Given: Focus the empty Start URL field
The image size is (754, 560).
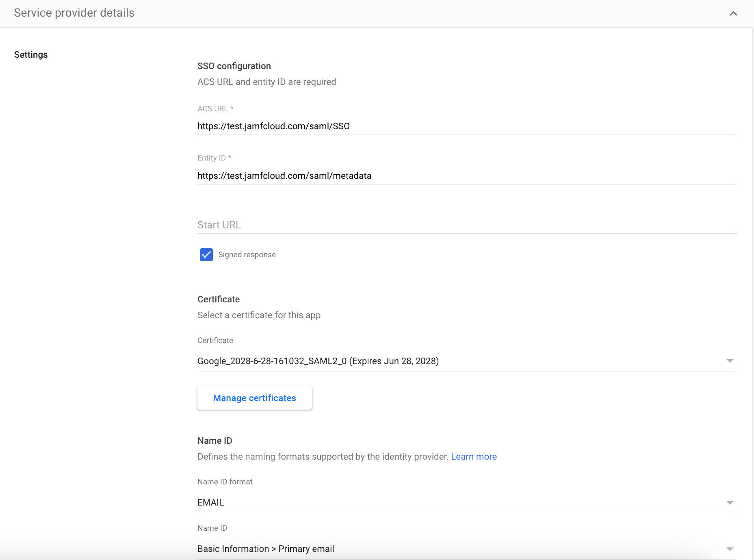Looking at the screenshot, I should (466, 225).
